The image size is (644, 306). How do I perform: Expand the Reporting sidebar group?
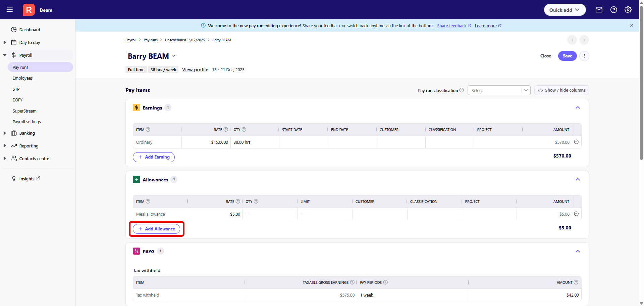click(x=5, y=146)
